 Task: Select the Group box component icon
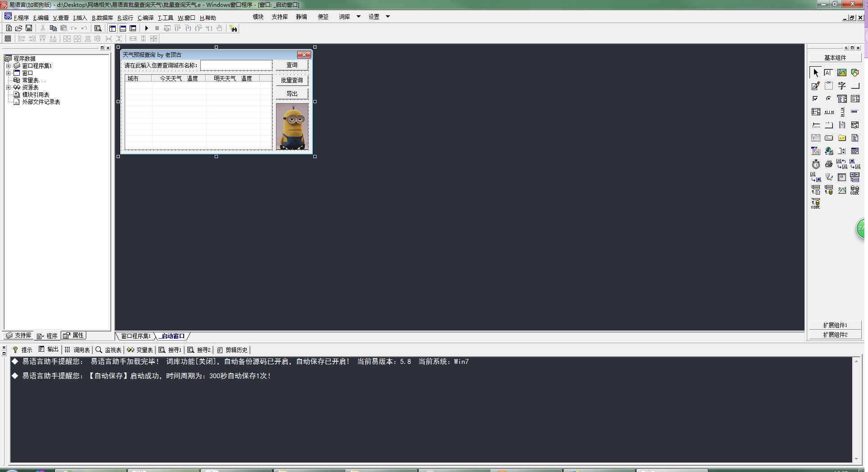(x=828, y=86)
